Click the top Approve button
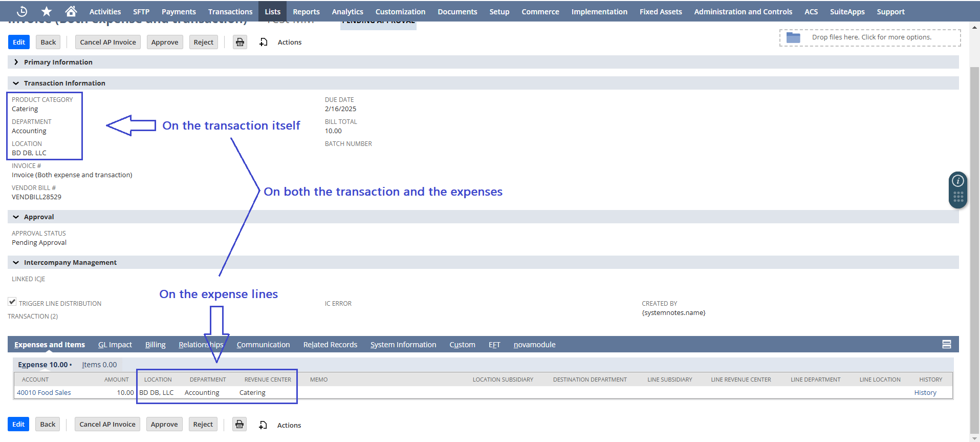The height and width of the screenshot is (442, 980). [165, 42]
